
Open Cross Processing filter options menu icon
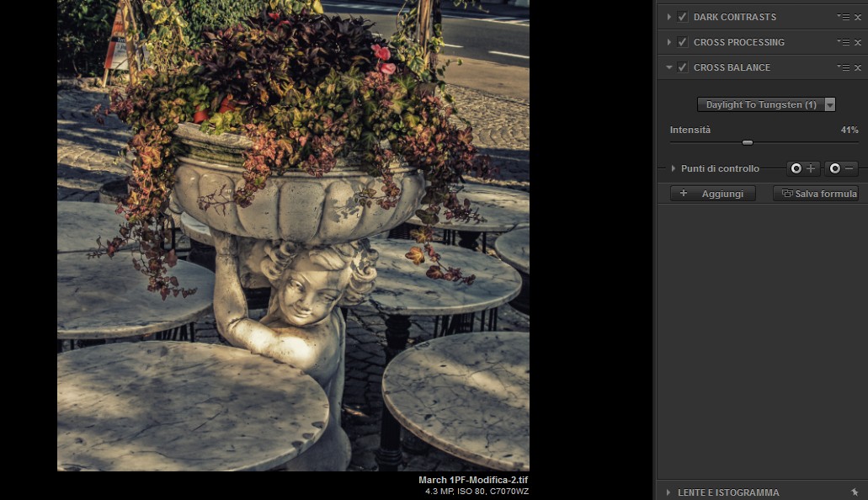coord(844,42)
